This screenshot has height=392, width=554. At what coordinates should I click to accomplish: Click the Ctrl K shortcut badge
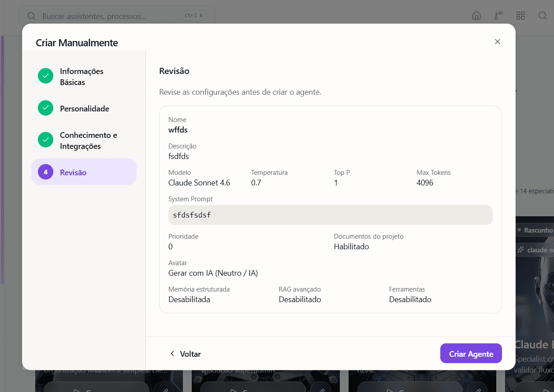pos(194,16)
